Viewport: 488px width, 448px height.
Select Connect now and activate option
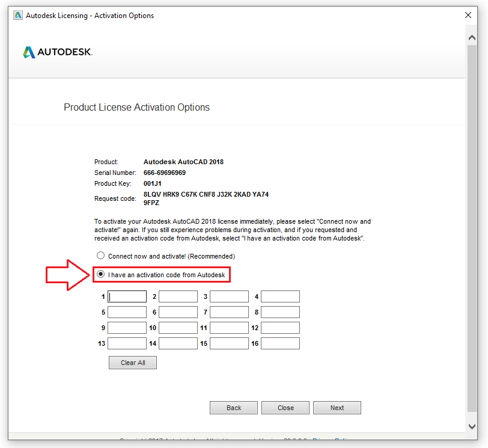coord(100,256)
